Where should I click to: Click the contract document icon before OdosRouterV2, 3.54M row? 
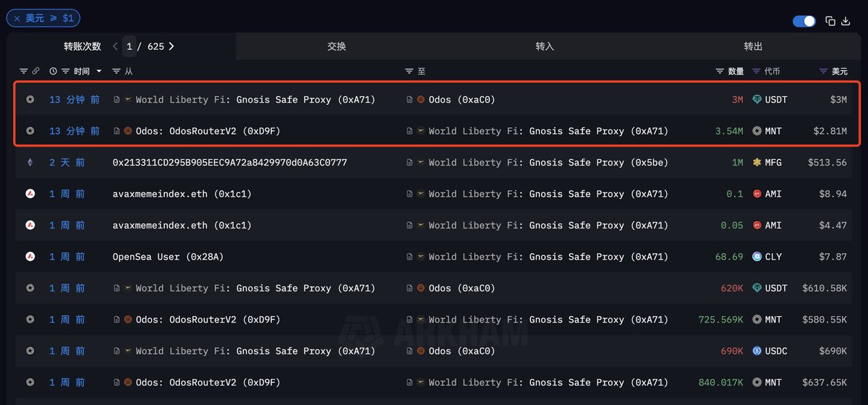(x=116, y=131)
